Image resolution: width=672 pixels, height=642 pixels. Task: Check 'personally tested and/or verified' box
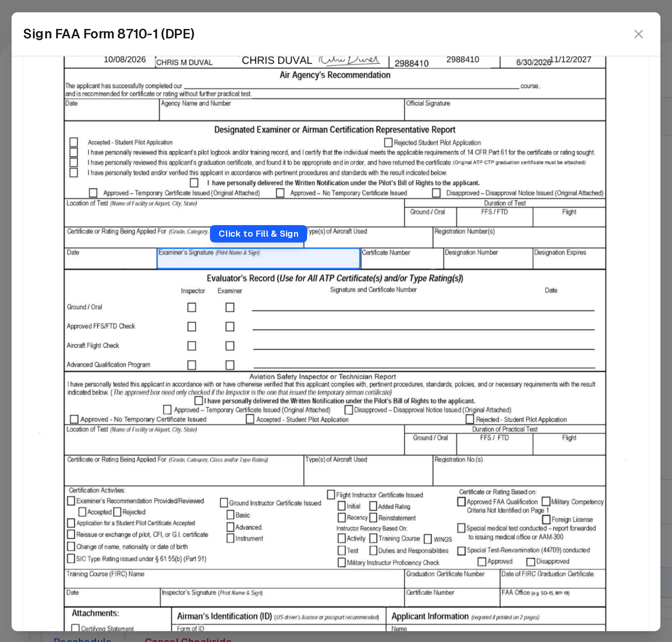(x=74, y=172)
